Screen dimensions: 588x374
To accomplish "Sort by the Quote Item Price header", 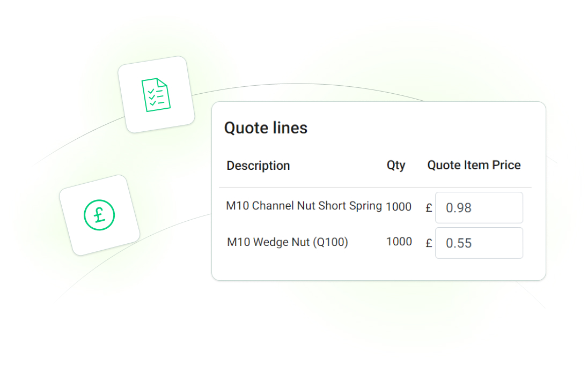I will point(473,166).
